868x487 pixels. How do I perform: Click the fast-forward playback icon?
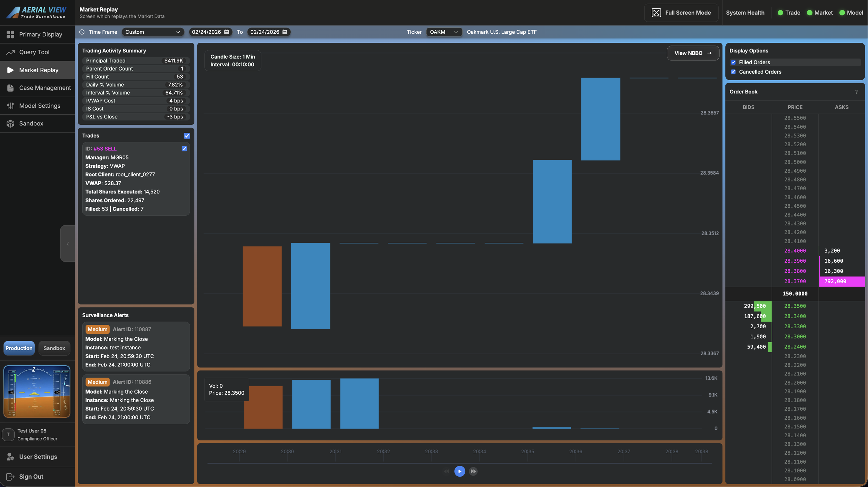473,471
